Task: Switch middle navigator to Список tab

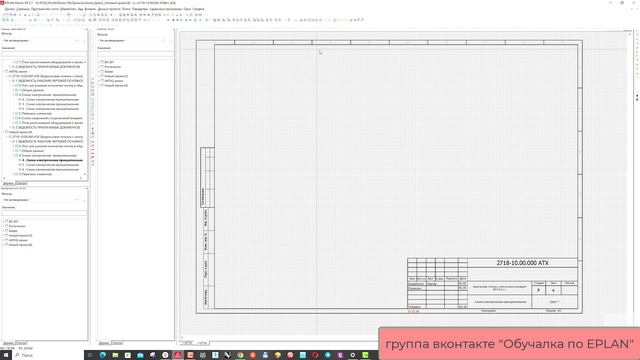Action: pos(117,343)
